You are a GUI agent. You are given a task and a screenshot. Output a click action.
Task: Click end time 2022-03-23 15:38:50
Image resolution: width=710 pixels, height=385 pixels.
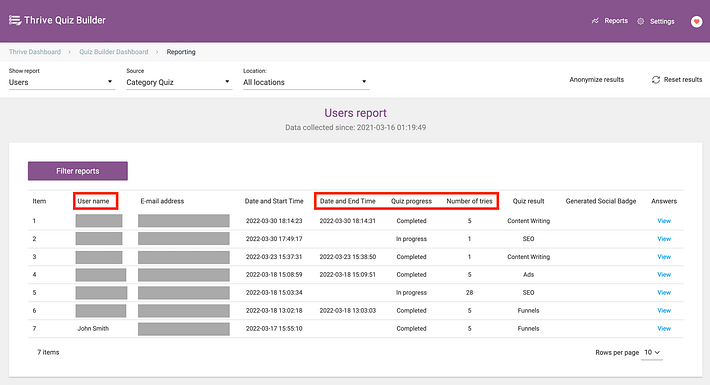tap(348, 257)
